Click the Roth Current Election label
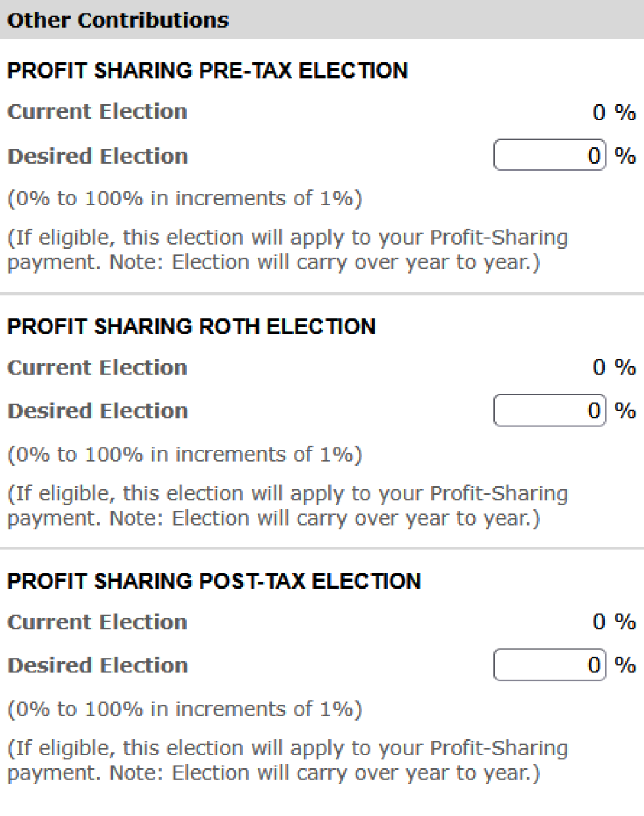Viewport: 644px width, 816px height. (97, 366)
